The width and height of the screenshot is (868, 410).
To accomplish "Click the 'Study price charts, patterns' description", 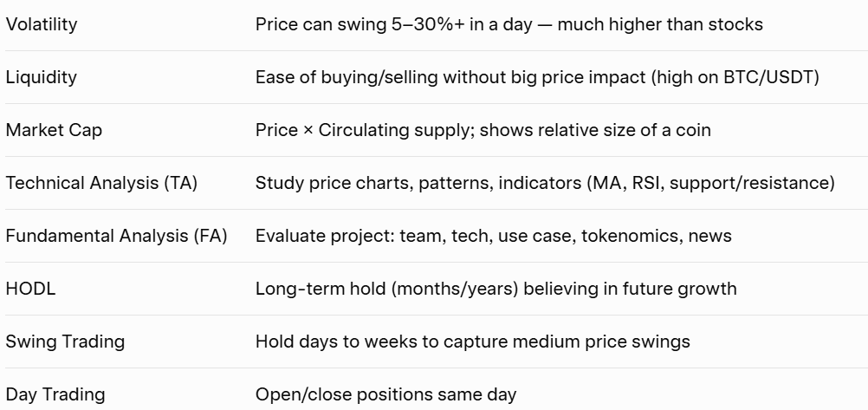I will coord(416,183).
